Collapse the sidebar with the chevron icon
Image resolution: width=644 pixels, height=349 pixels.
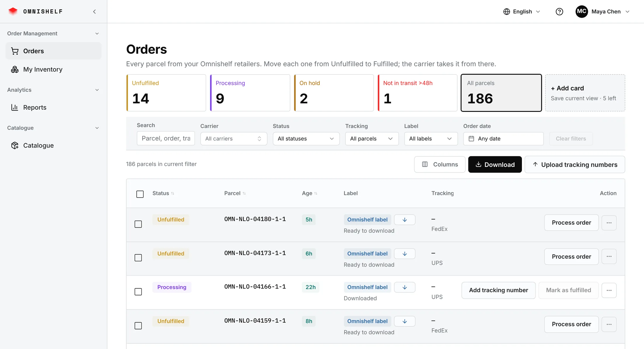click(x=94, y=11)
